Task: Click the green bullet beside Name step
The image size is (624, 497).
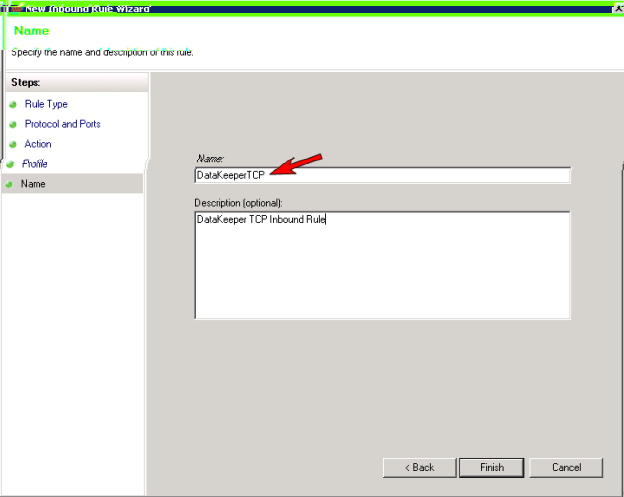Action: click(x=9, y=184)
